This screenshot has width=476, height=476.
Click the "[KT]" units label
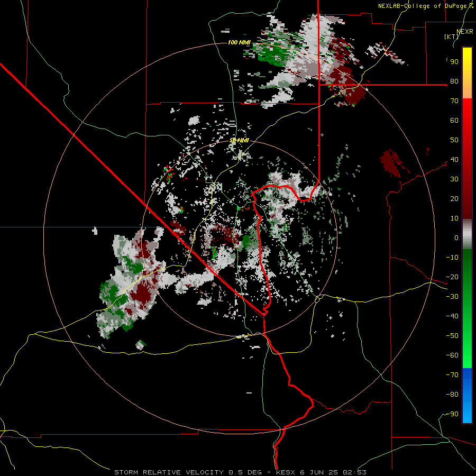(x=452, y=36)
